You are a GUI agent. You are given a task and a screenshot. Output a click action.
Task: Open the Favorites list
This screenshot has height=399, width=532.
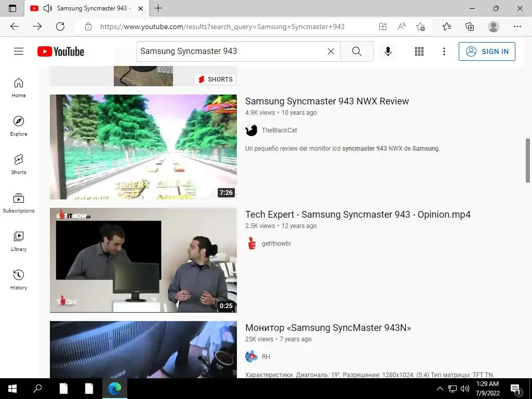tap(447, 26)
